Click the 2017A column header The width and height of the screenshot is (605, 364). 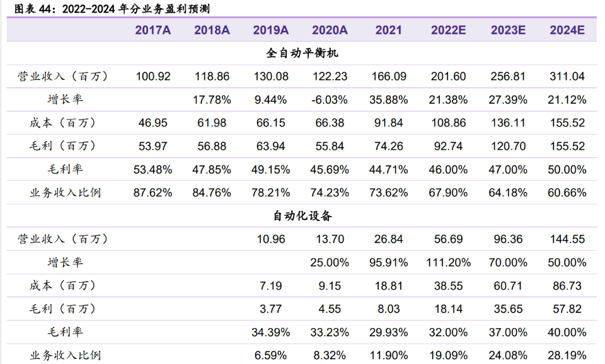153,30
